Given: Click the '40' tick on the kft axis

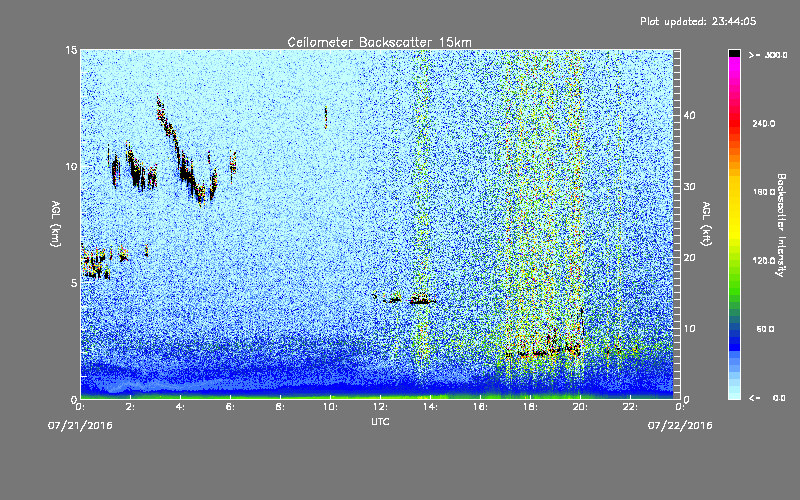Looking at the screenshot, I should tap(689, 115).
